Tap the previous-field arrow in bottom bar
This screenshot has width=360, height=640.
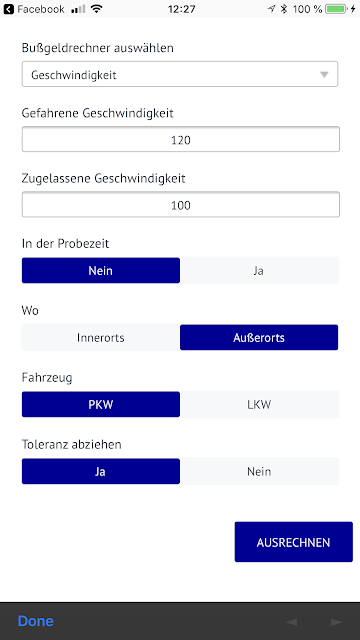(291, 622)
